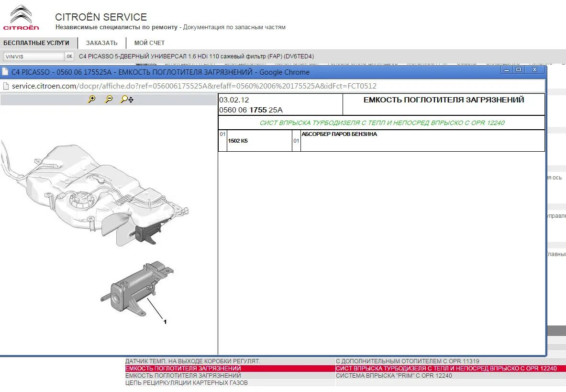This screenshot has height=392, width=566.
Task: Click the red СИСТ ВПРЫСКА ТУРБОДИЗЕЛЯ entry at bottom
Action: click(446, 369)
